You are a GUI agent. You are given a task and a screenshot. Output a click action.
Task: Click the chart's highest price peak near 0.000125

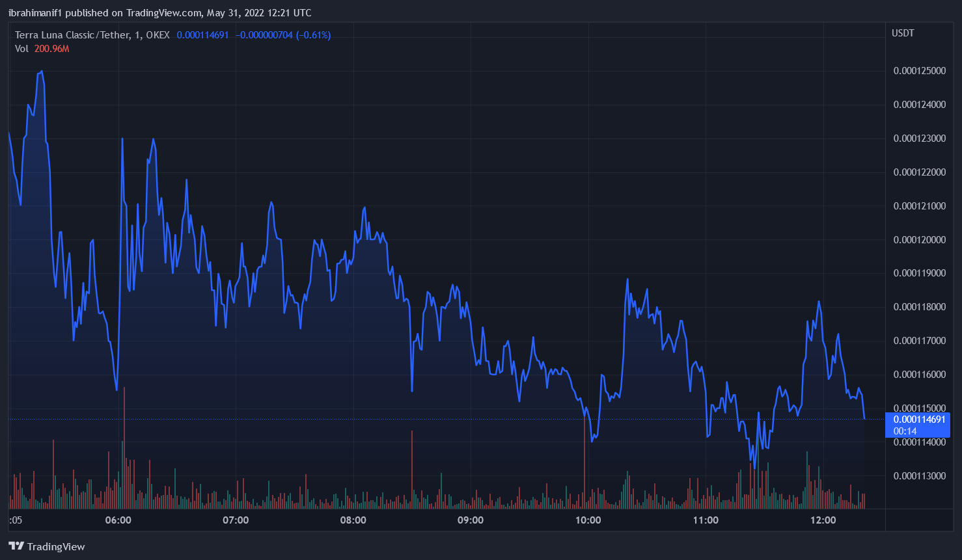click(x=42, y=72)
